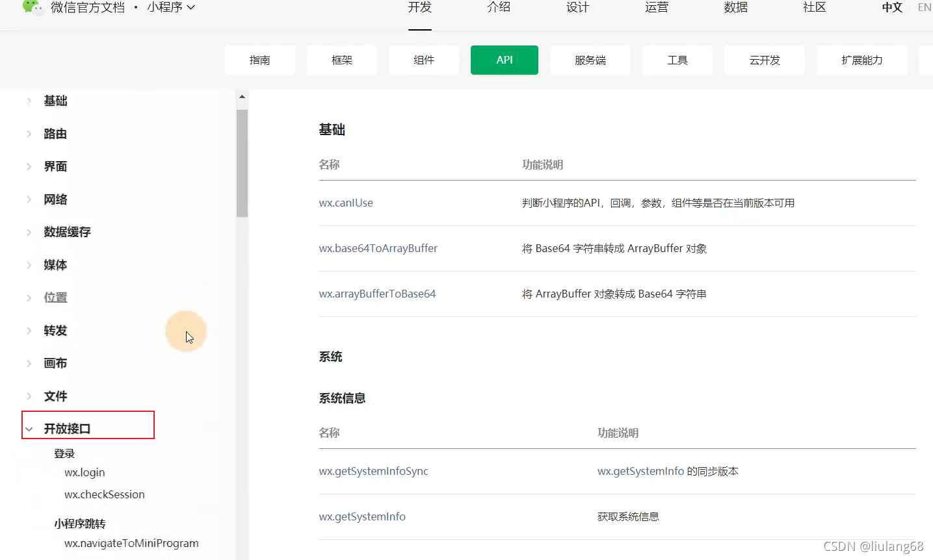Click the sidebar scrollbar thumb
This screenshot has width=933, height=560.
click(x=242, y=163)
